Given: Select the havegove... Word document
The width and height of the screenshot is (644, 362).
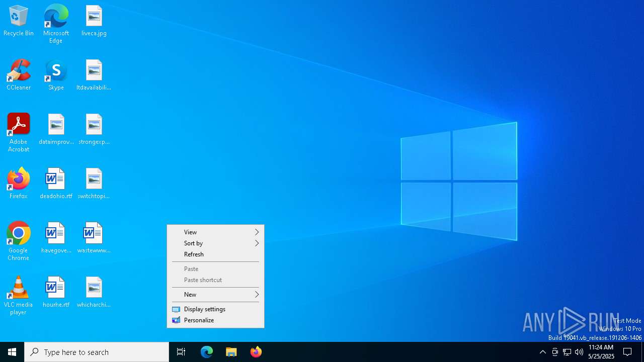Looking at the screenshot, I should click(56, 238).
